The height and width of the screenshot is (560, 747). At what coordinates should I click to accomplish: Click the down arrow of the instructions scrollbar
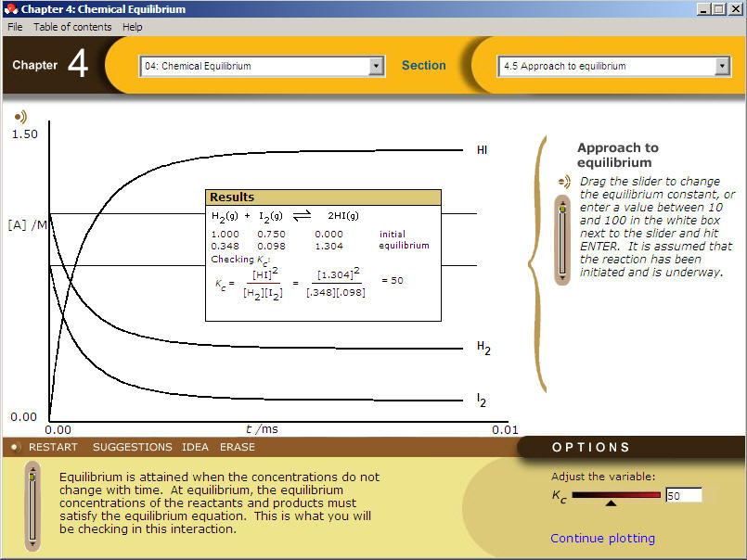(x=562, y=277)
